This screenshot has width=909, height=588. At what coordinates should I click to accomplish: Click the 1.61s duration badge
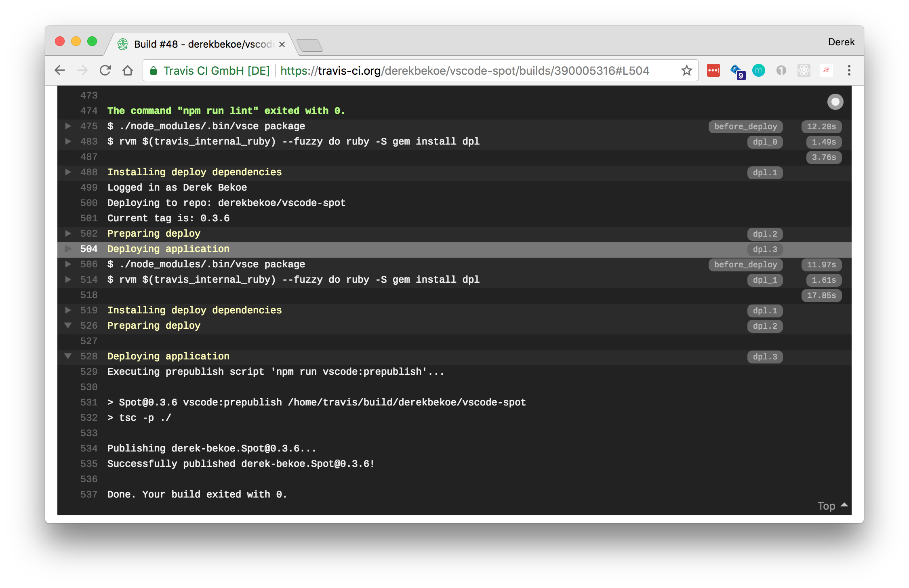(824, 280)
